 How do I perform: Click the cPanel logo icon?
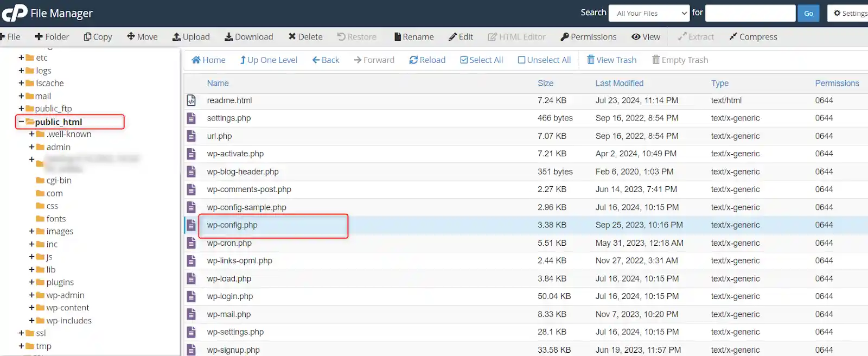[x=14, y=13]
